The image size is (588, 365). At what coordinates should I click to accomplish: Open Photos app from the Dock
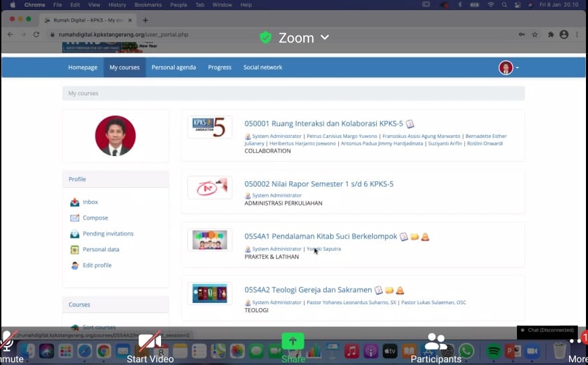[237, 351]
